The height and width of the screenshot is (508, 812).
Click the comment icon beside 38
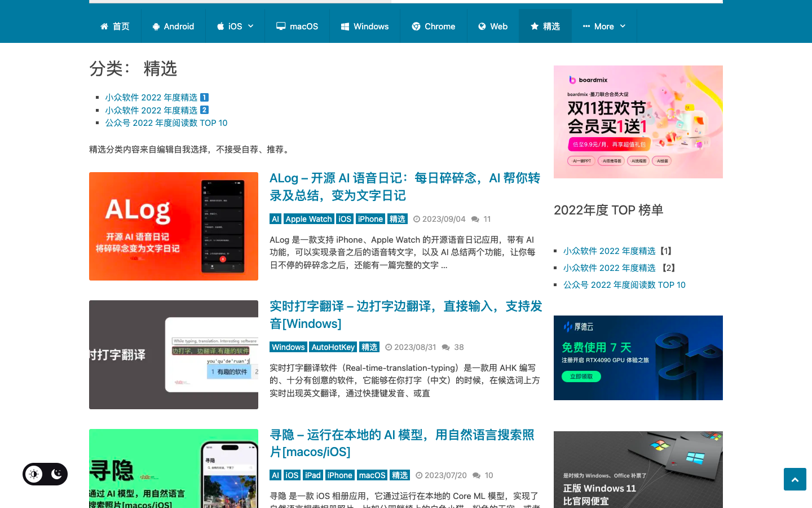446,347
